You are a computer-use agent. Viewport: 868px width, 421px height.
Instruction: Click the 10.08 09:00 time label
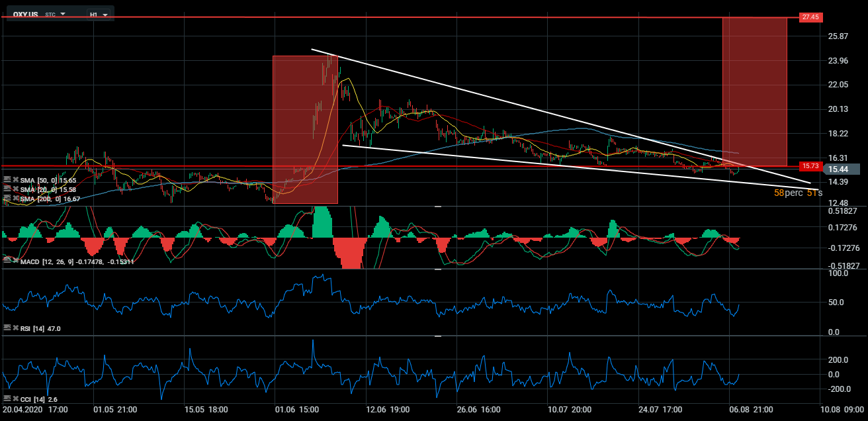(x=842, y=410)
